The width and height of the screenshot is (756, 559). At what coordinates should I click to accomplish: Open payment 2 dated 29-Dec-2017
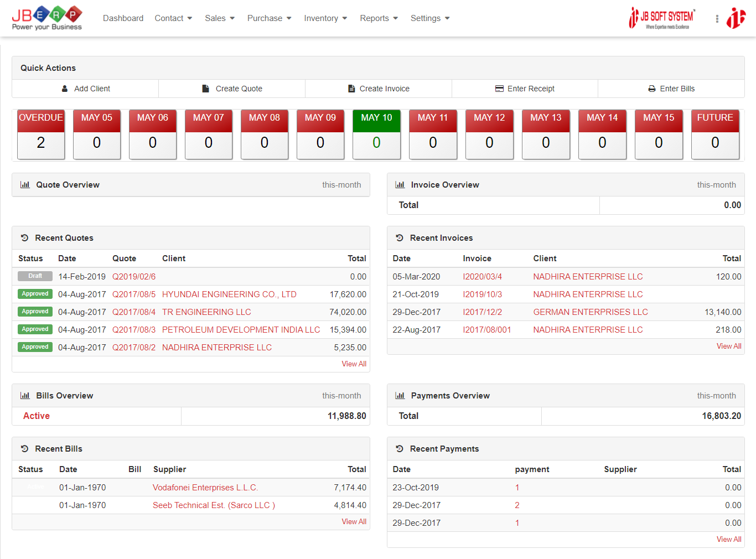tap(517, 505)
